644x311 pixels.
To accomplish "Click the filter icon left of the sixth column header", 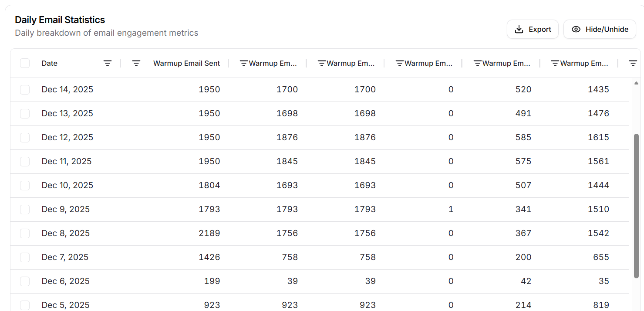I will pyautogui.click(x=555, y=63).
